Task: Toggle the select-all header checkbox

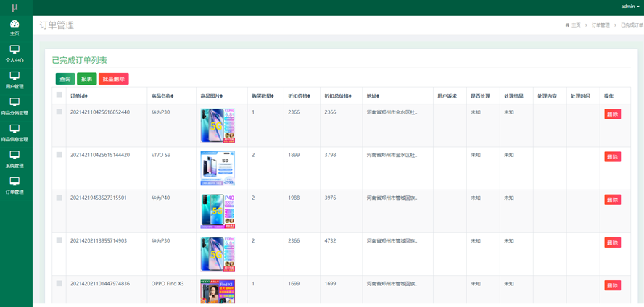Action: pos(59,95)
